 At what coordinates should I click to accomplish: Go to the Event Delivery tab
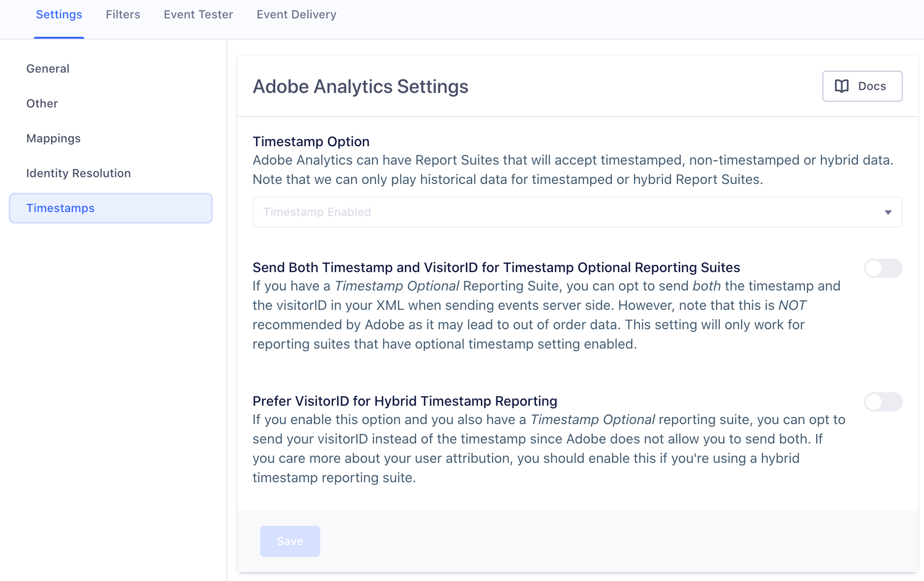(297, 15)
